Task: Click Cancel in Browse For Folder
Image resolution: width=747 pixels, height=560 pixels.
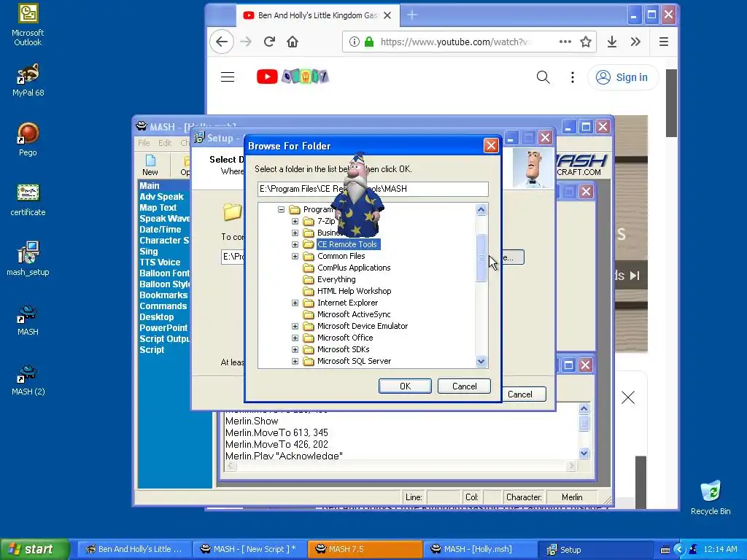Action: click(x=464, y=386)
